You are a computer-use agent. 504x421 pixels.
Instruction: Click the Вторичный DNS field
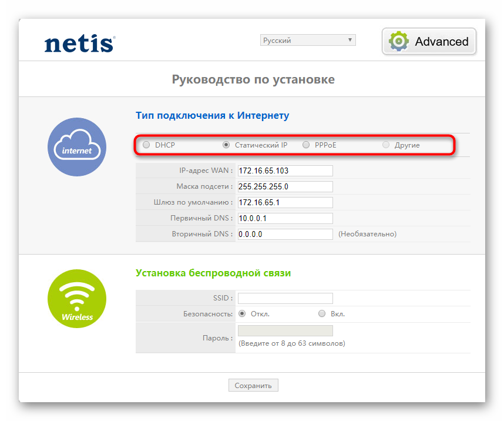[x=284, y=234]
